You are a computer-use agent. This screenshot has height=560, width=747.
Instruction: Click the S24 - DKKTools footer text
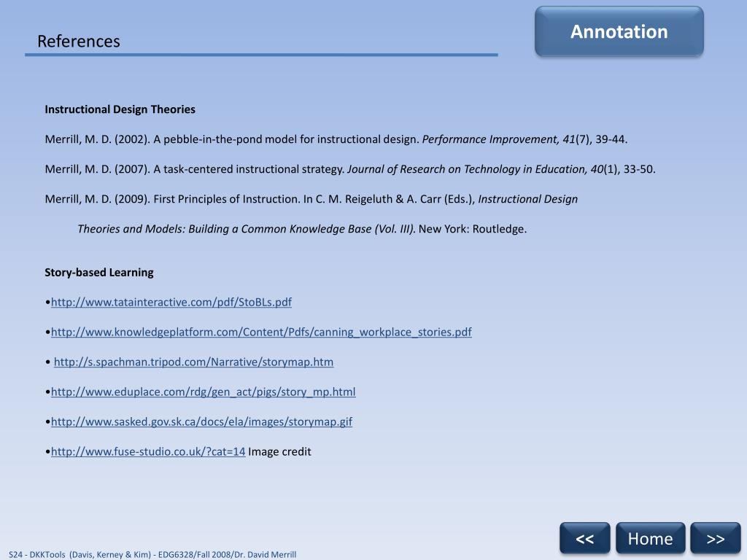(x=152, y=554)
